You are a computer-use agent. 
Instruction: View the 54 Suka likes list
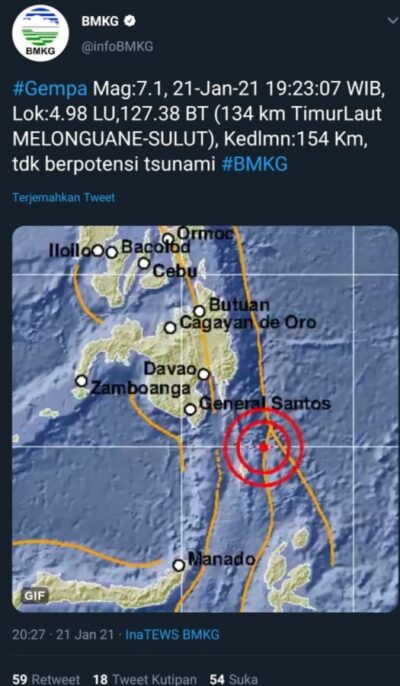(233, 679)
